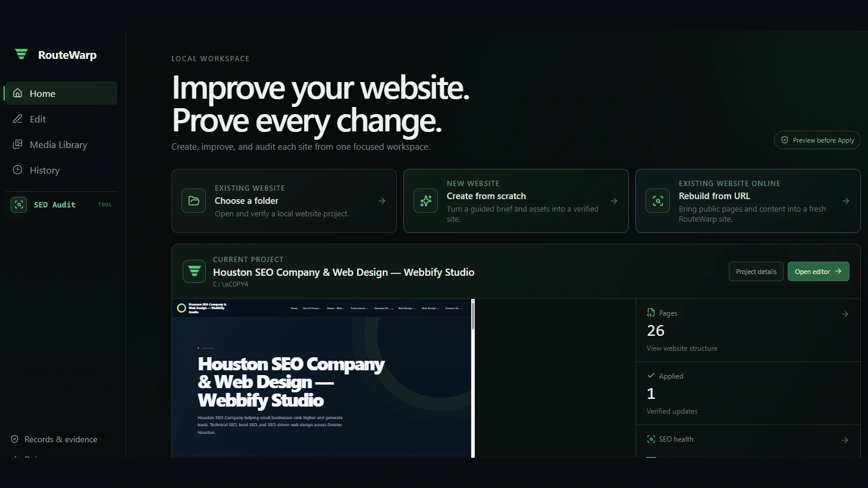Viewport: 868px width, 488px height.
Task: Select the Create from scratch card
Action: tap(516, 201)
